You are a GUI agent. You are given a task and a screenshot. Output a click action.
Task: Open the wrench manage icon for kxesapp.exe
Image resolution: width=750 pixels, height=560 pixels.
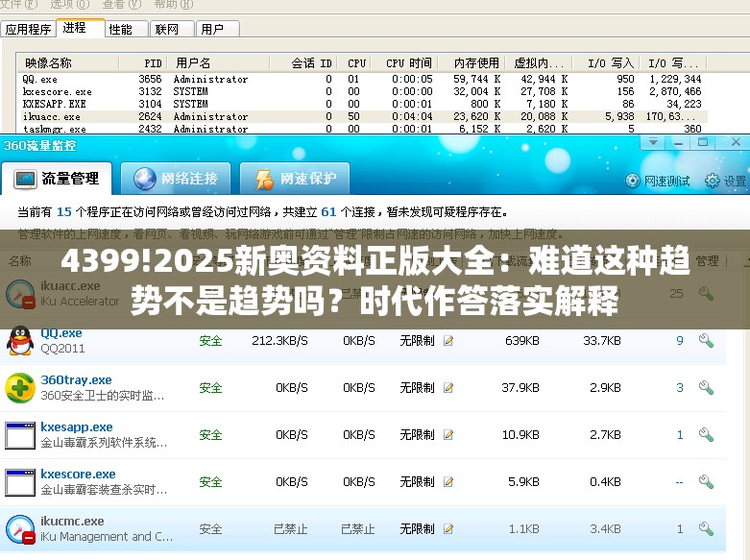click(x=706, y=434)
